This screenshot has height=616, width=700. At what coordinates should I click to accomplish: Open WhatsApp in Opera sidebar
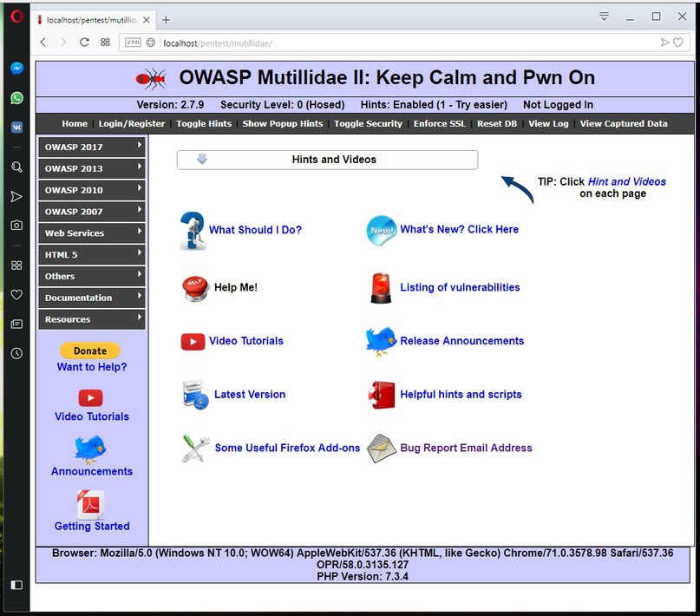(16, 98)
